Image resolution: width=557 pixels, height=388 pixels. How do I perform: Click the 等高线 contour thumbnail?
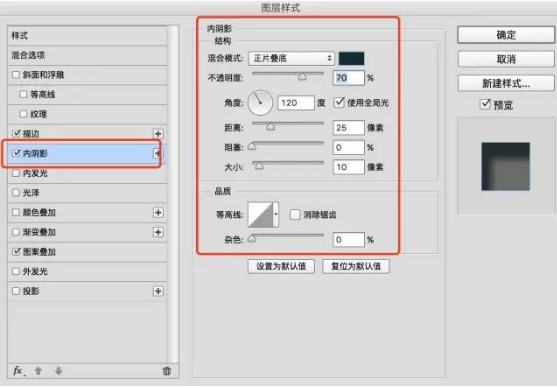[x=260, y=214]
